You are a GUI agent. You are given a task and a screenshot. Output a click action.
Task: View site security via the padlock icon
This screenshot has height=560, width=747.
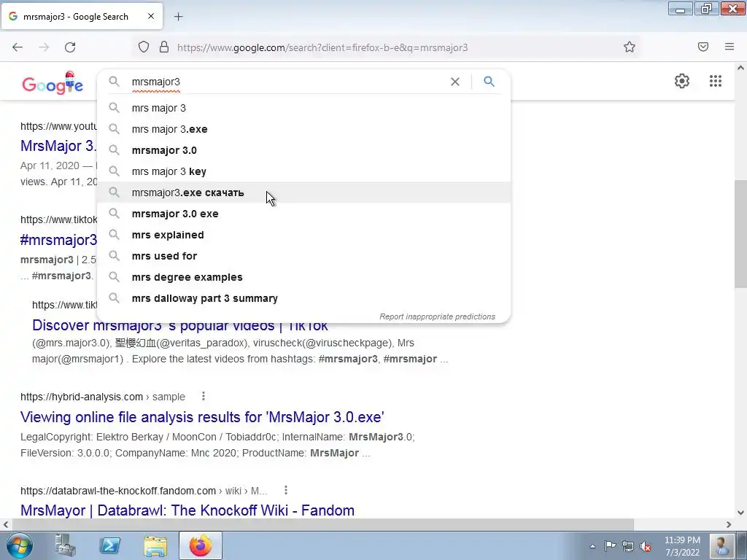pos(164,47)
